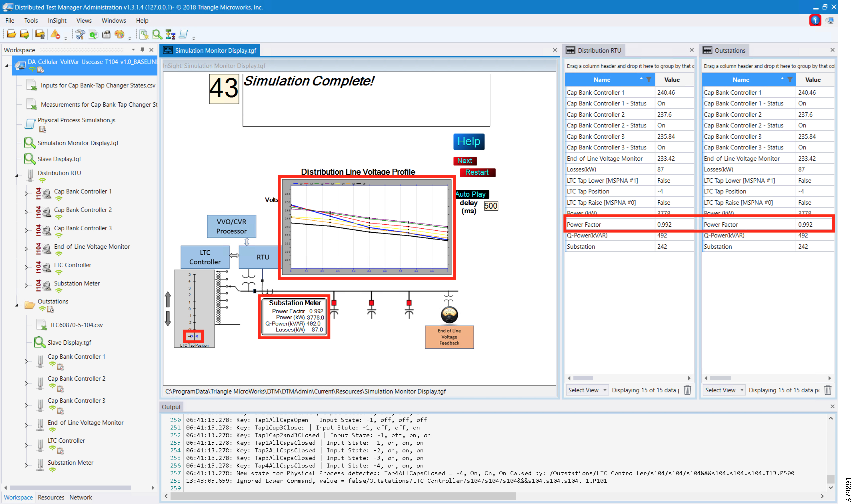Click the open workspace folder toolbar icon

[11, 34]
